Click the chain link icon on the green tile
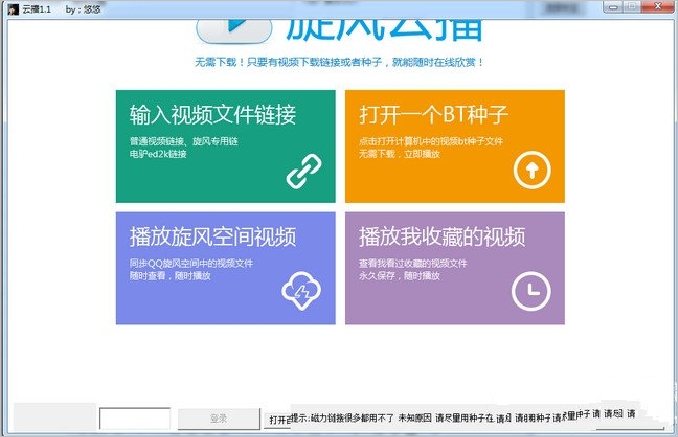 [304, 171]
